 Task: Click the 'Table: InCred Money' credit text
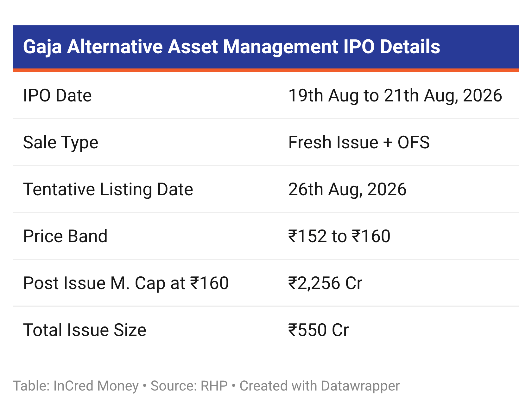76,386
